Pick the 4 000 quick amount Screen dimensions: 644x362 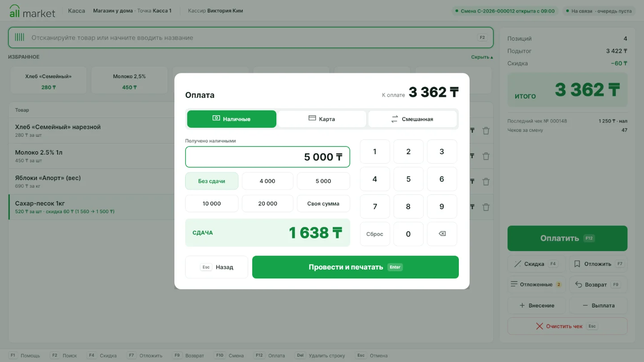click(x=267, y=181)
